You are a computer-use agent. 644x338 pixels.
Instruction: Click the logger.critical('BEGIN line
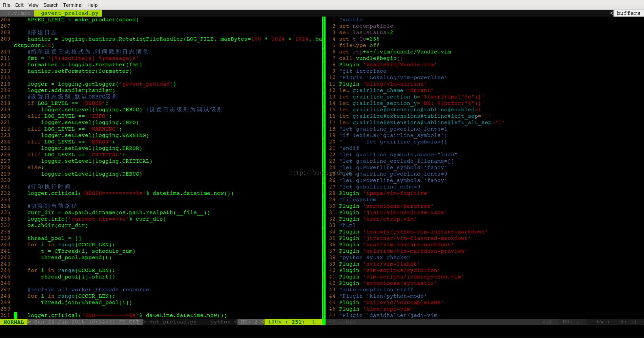(130, 193)
